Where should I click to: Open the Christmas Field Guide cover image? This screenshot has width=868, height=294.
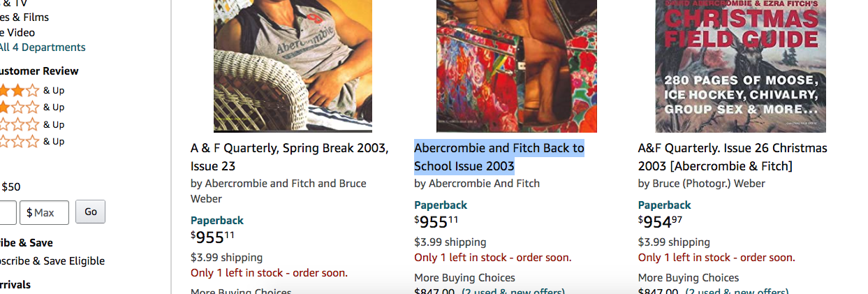pos(740,66)
